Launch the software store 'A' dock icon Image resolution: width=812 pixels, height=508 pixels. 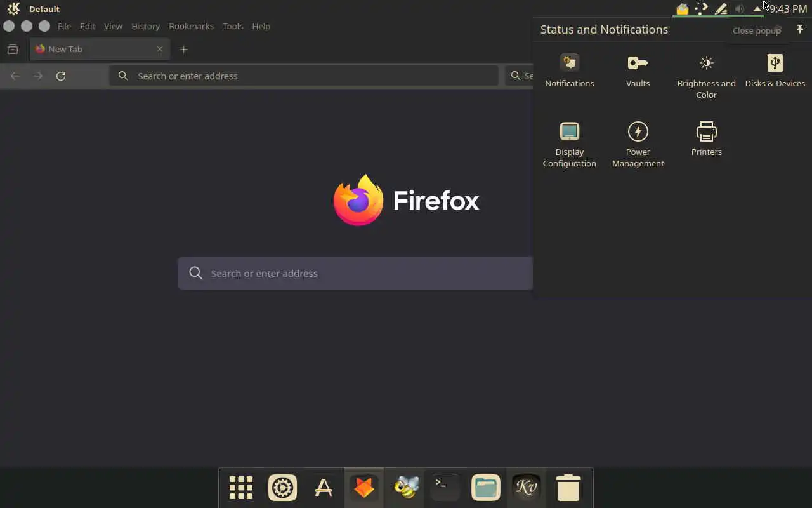pos(324,488)
